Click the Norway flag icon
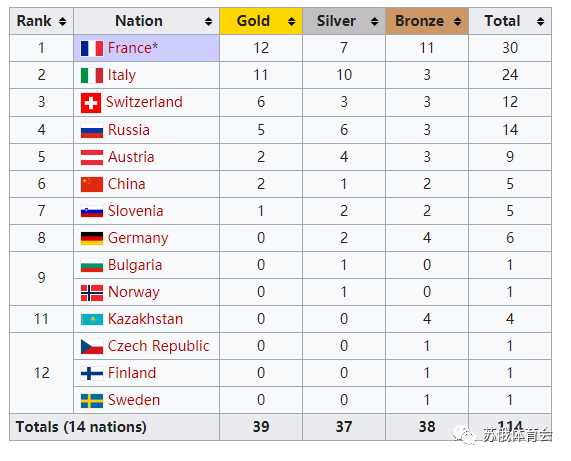Viewport: 571px width, 461px height. 92,293
